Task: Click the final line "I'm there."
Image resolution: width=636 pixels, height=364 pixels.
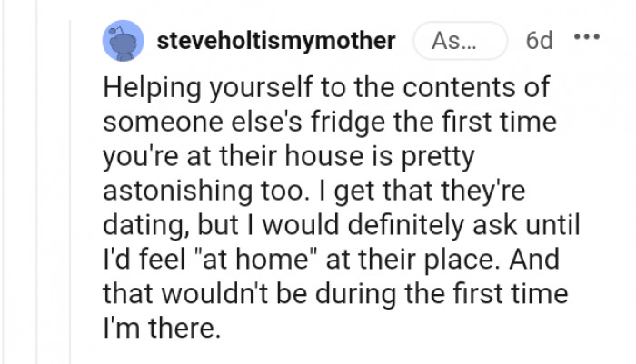Action: click(x=163, y=327)
